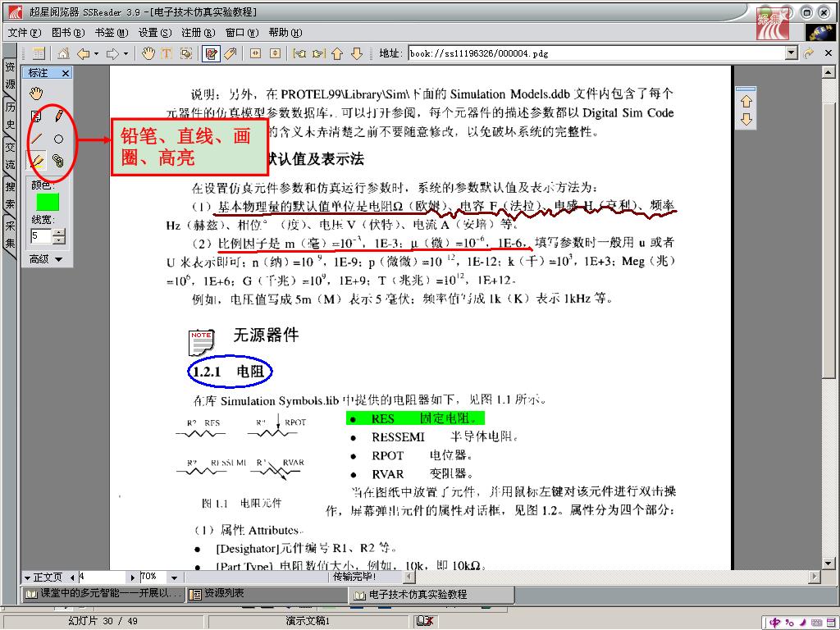Select the text recognition T tool

(x=166, y=53)
